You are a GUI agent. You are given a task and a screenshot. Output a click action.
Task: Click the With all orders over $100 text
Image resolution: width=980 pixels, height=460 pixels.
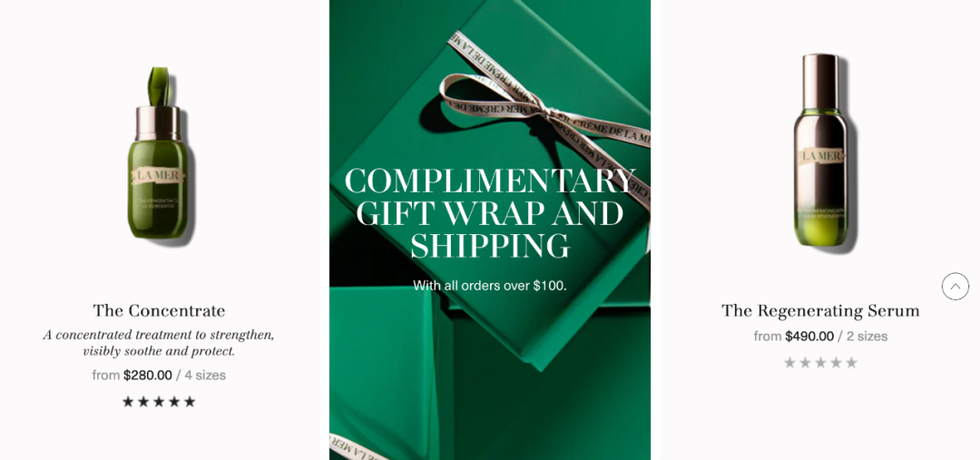(489, 286)
